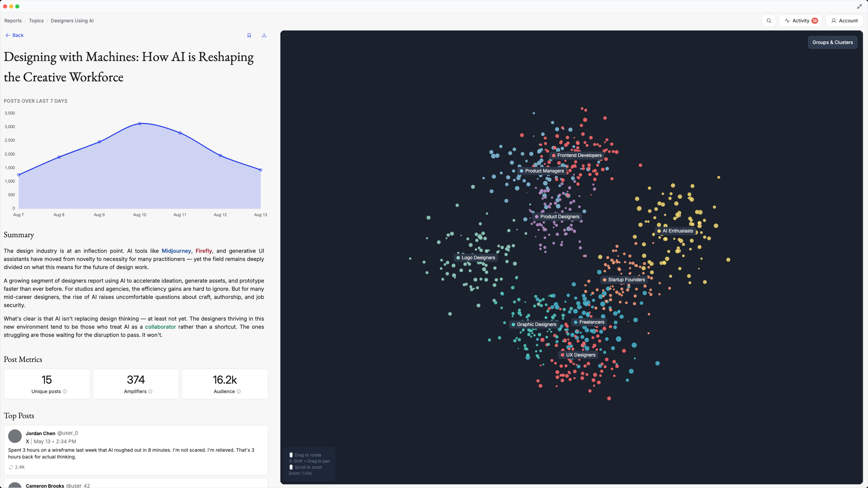The image size is (868, 488).
Task: Open the Midjourney link in the summary
Action: pyautogui.click(x=176, y=251)
